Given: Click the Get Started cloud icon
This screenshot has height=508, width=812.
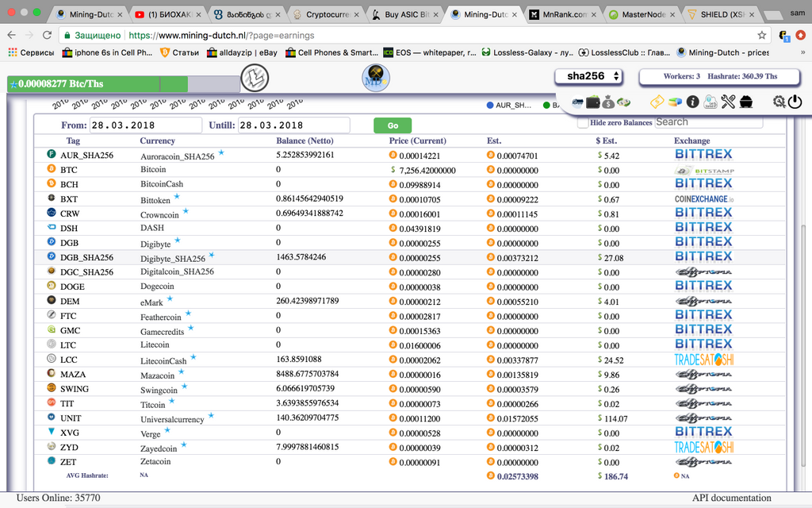Looking at the screenshot, I should pyautogui.click(x=710, y=102).
